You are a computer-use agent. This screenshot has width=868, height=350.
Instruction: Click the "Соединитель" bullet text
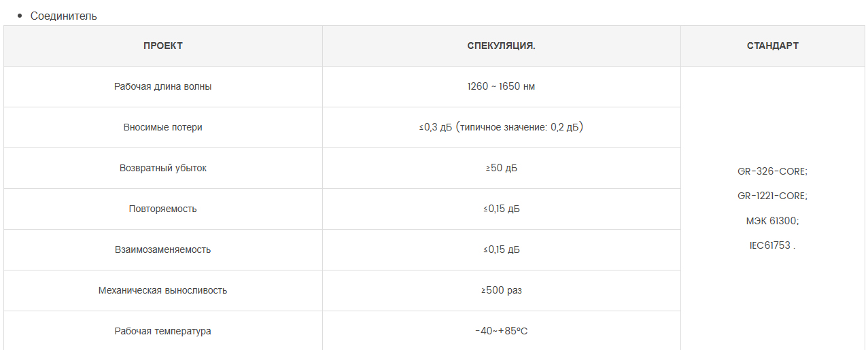(x=64, y=16)
